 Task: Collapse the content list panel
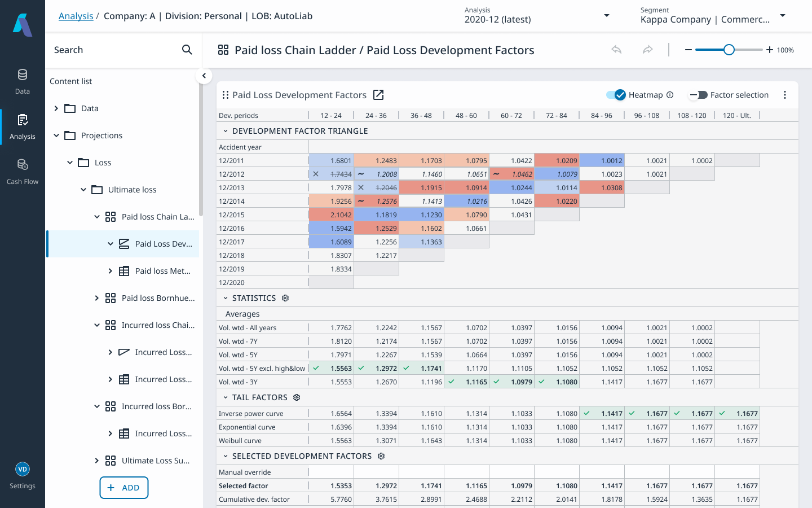(x=204, y=76)
